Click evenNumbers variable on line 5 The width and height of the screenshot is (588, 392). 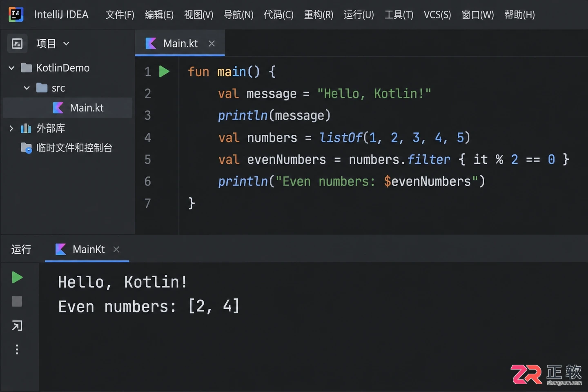coord(287,160)
